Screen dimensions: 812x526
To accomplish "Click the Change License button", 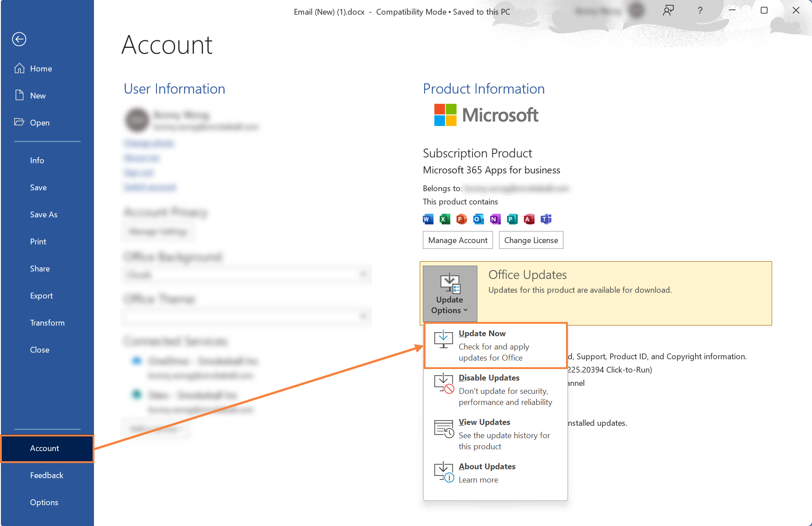I will point(531,240).
